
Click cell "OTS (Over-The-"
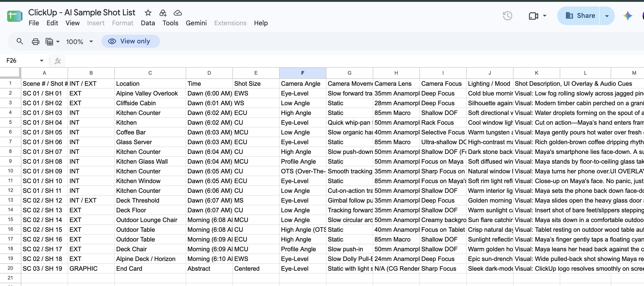[x=303, y=171]
